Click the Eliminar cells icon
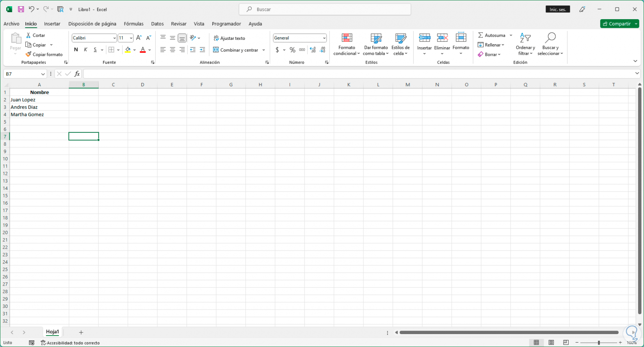The height and width of the screenshot is (347, 644). [442, 38]
